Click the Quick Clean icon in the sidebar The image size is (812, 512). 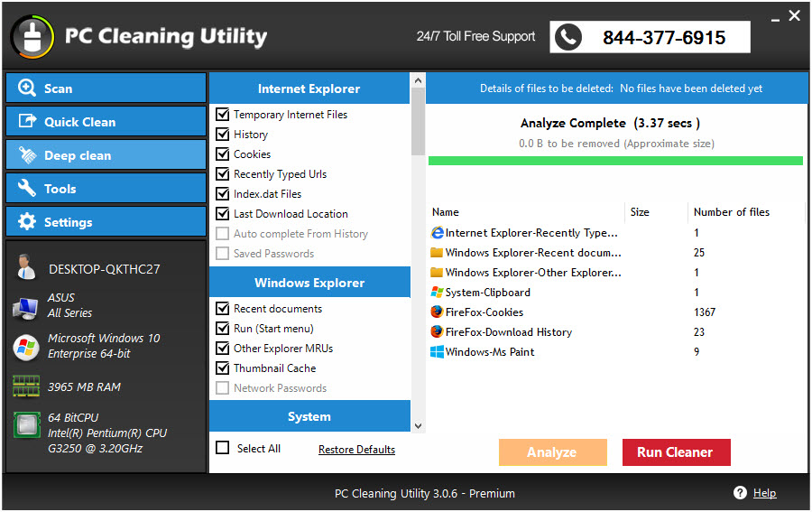(x=27, y=121)
